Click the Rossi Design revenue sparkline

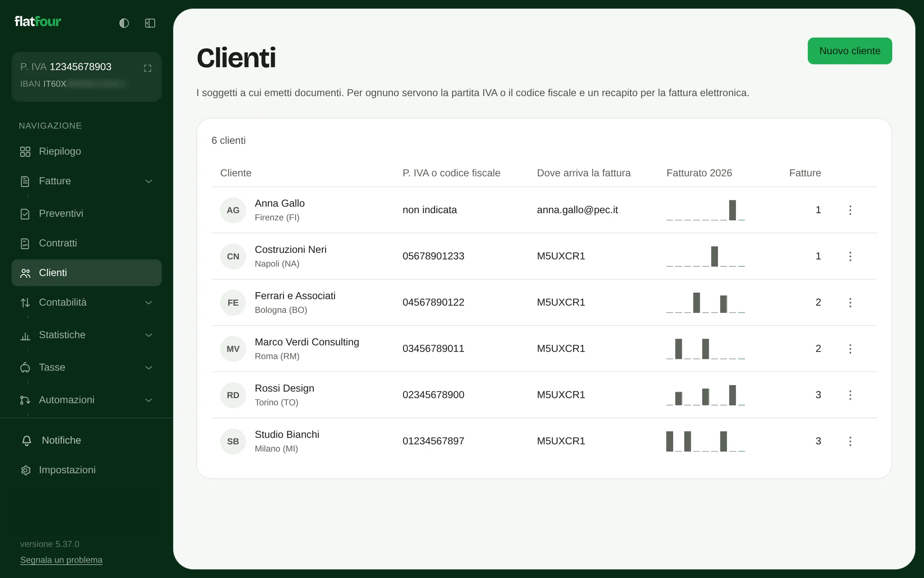[x=705, y=395]
